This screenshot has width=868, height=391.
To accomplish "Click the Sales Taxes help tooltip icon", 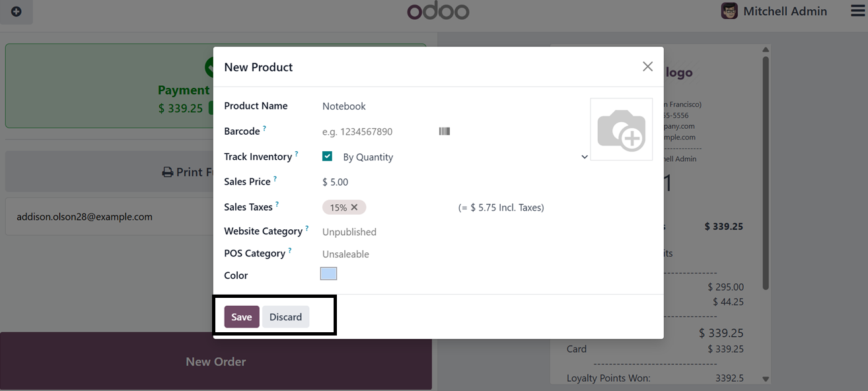I will pyautogui.click(x=277, y=204).
